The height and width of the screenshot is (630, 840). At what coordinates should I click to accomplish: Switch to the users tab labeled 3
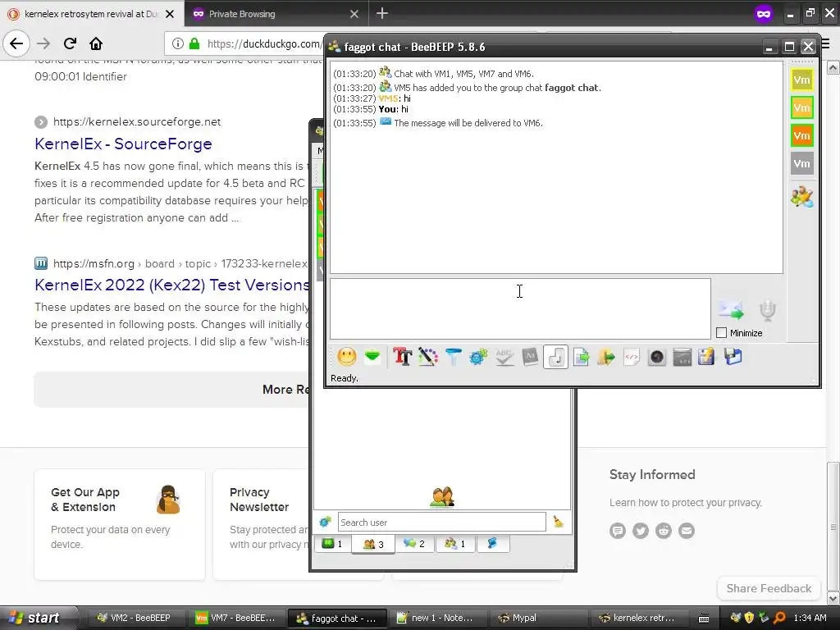tap(373, 545)
